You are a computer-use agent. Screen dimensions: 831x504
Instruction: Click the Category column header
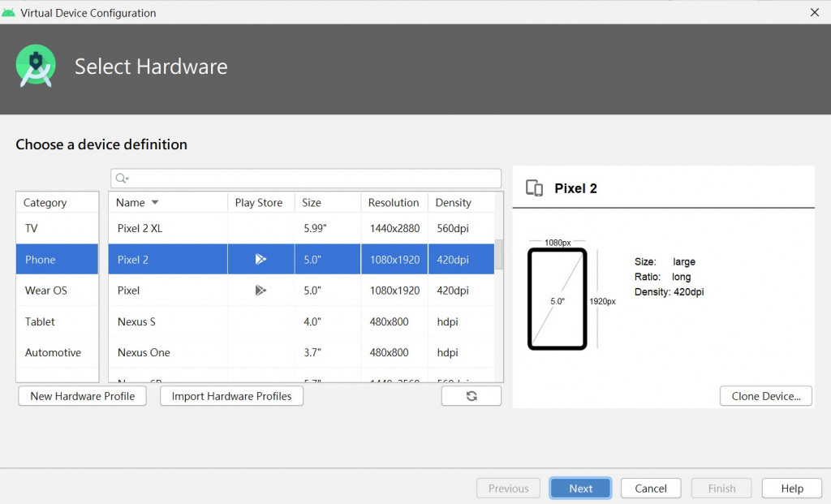[58, 202]
